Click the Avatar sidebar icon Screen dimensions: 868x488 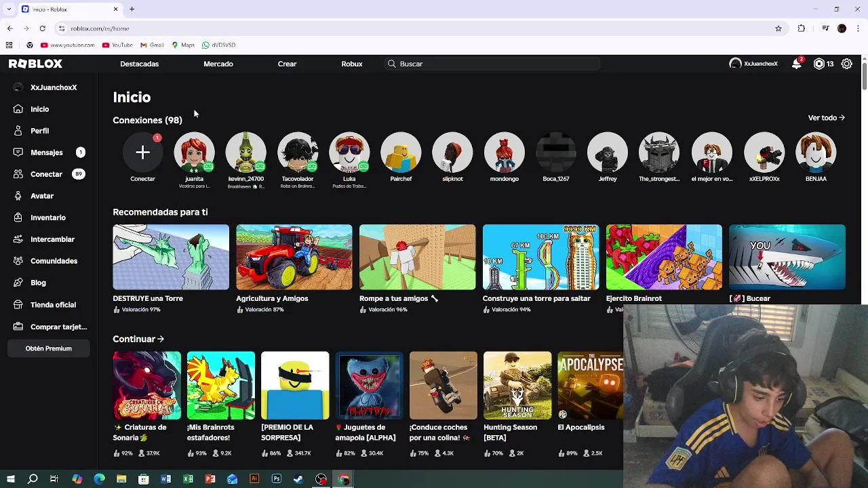(x=18, y=196)
